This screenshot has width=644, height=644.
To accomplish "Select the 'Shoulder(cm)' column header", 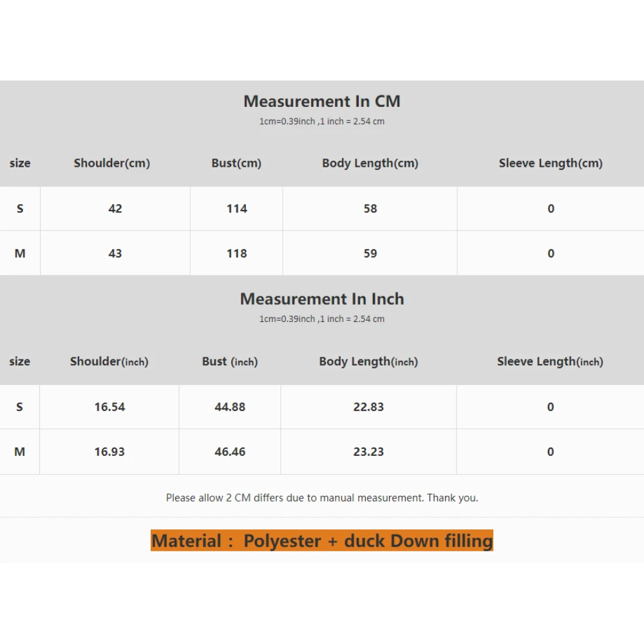I will (111, 163).
